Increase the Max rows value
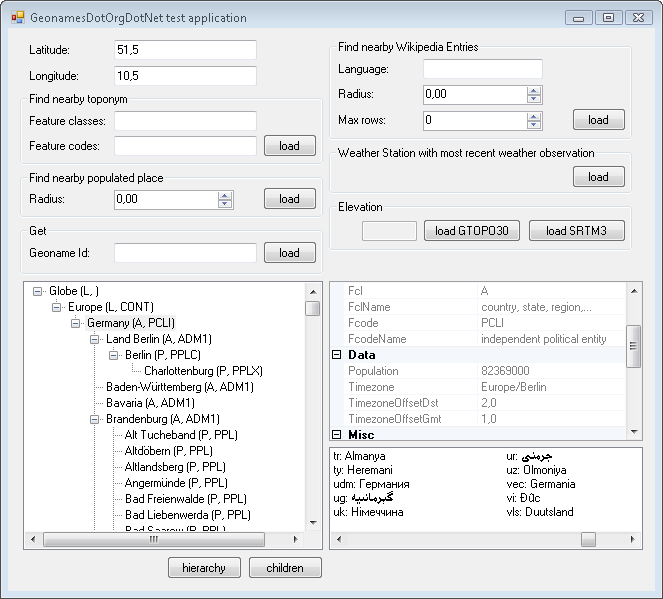The width and height of the screenshot is (663, 599). click(x=534, y=116)
